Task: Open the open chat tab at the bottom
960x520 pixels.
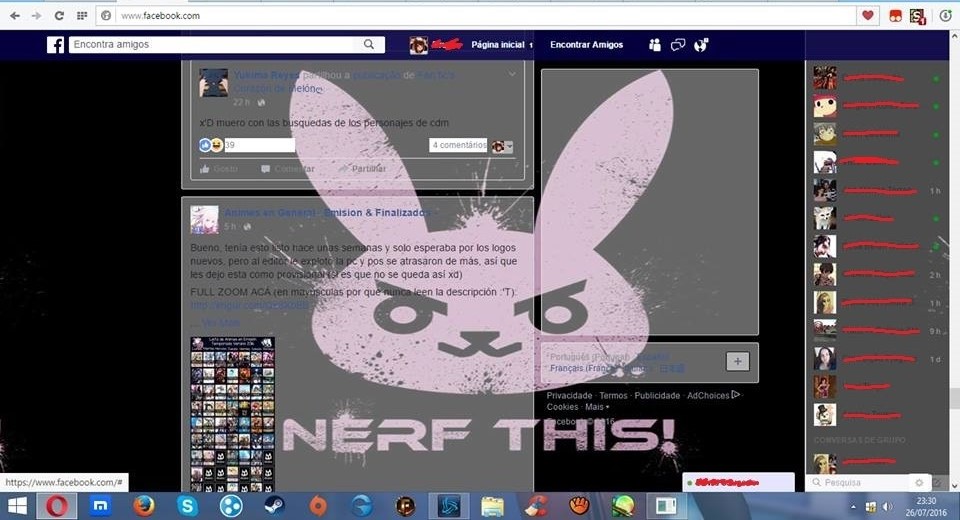Action: [738, 483]
